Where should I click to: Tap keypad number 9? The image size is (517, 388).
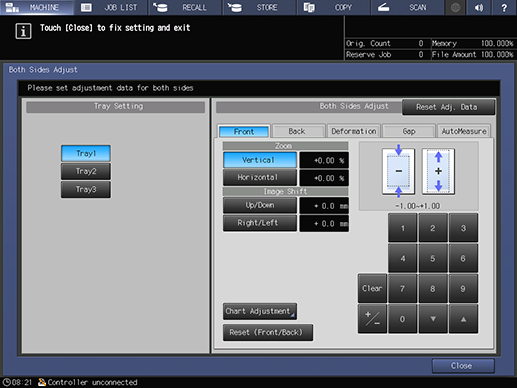point(463,289)
